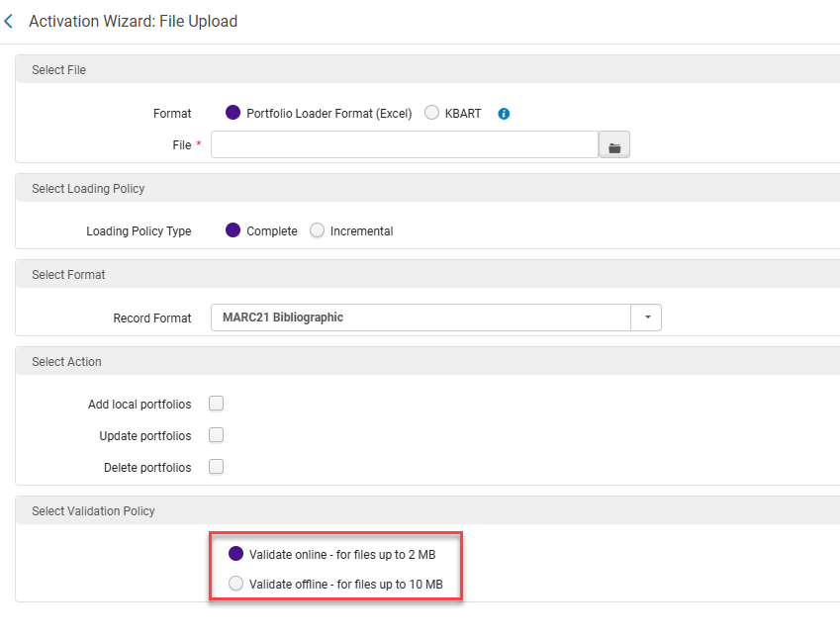Click the blue info icon next to KBART
Image resolution: width=840 pixels, height=637 pixels.
pos(504,114)
